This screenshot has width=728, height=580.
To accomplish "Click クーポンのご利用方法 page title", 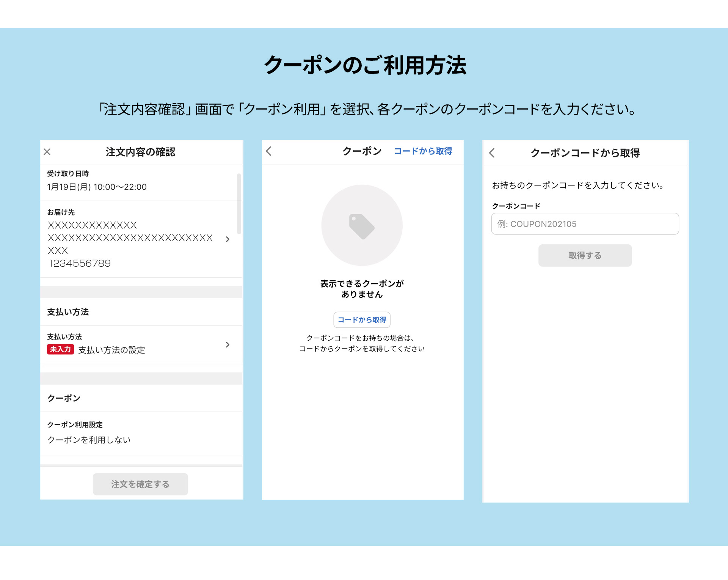I will (x=365, y=65).
